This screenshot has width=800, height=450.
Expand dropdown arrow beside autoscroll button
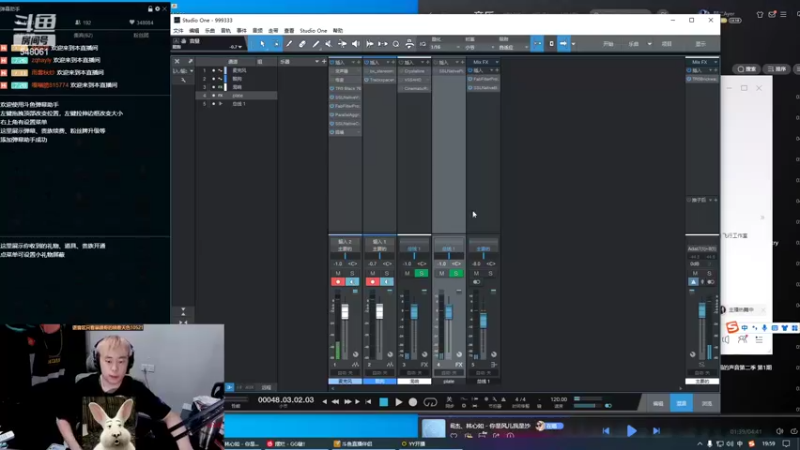573,44
